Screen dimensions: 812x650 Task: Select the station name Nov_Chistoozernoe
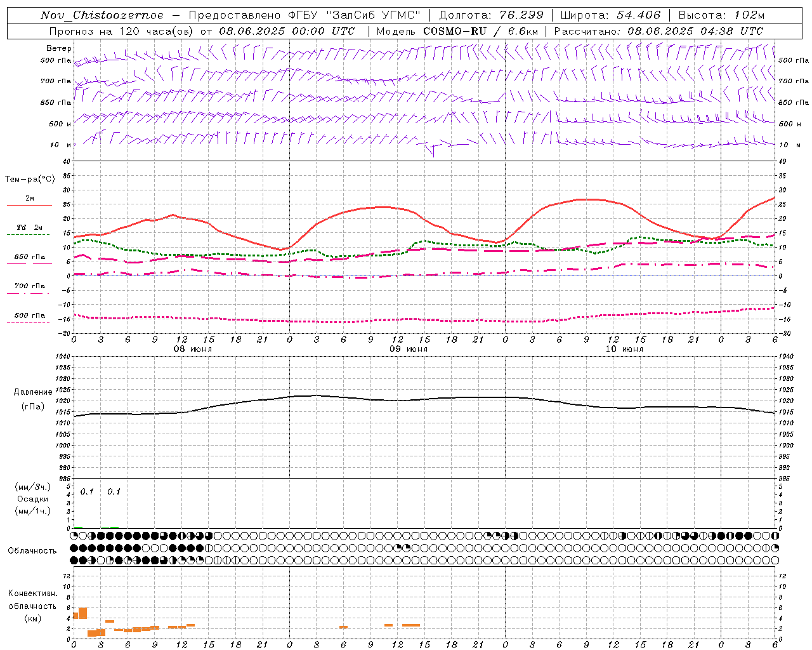point(101,15)
